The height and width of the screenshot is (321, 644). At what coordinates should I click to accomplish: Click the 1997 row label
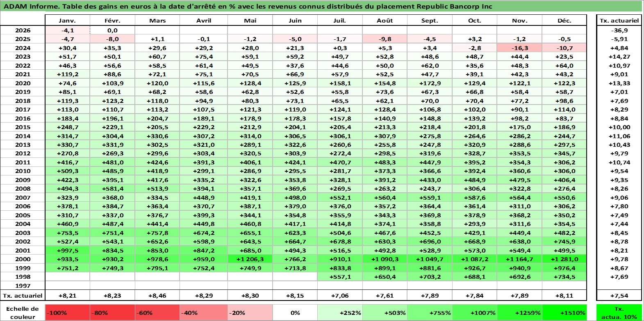[23, 286]
